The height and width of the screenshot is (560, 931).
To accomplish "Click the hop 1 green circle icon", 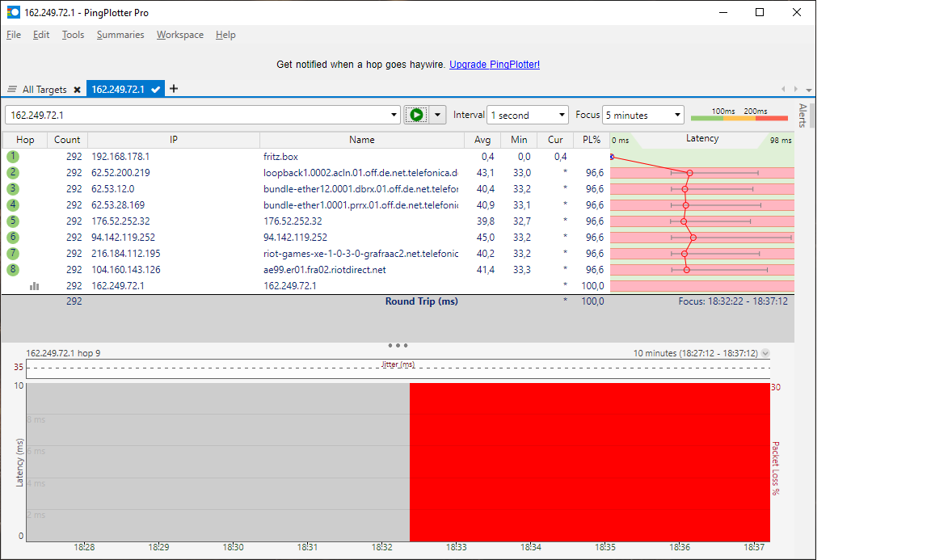I will click(x=12, y=157).
